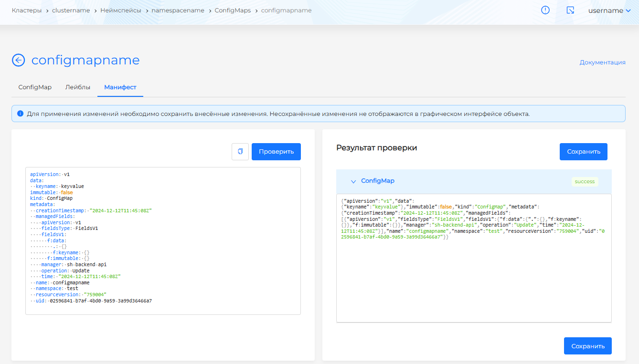Click the Сохранить button below the JSON output

point(587,346)
